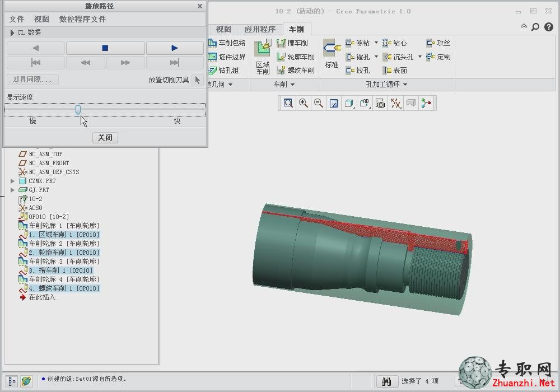Image resolution: width=560 pixels, height=392 pixels.
Task: Click the datum display filters icon
Action: [396, 103]
